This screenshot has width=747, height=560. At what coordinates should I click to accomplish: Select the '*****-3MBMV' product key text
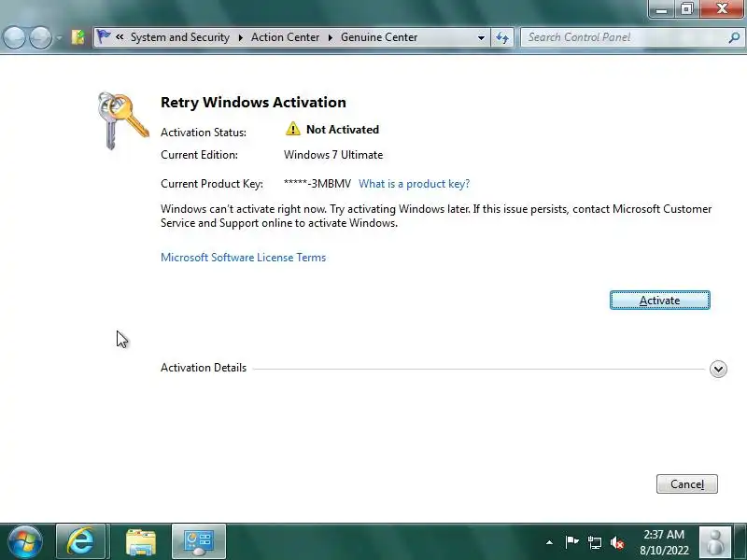pyautogui.click(x=317, y=184)
